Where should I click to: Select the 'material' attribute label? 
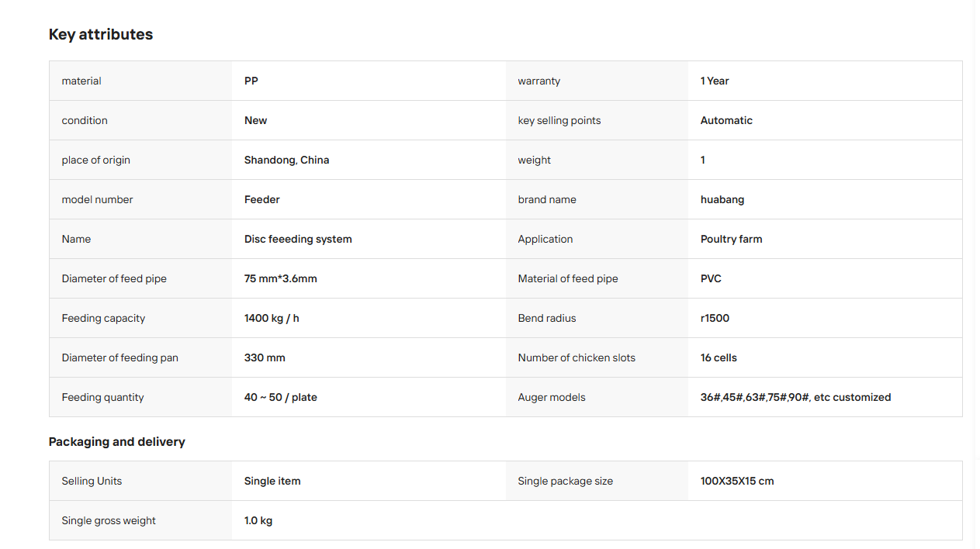click(x=81, y=81)
